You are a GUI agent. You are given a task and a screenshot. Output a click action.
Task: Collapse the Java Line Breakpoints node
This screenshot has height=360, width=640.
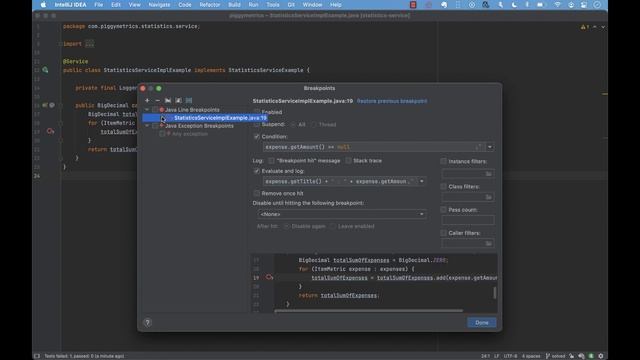[147, 110]
